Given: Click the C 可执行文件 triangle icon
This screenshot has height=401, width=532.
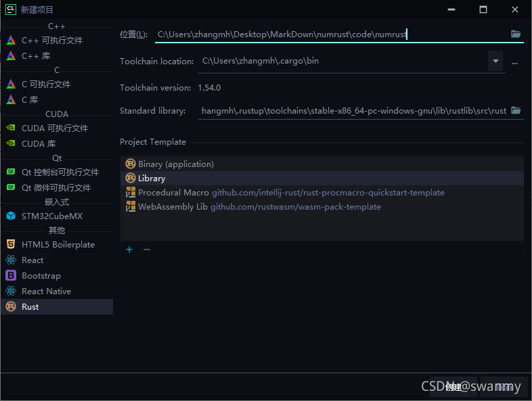Looking at the screenshot, I should tap(11, 84).
